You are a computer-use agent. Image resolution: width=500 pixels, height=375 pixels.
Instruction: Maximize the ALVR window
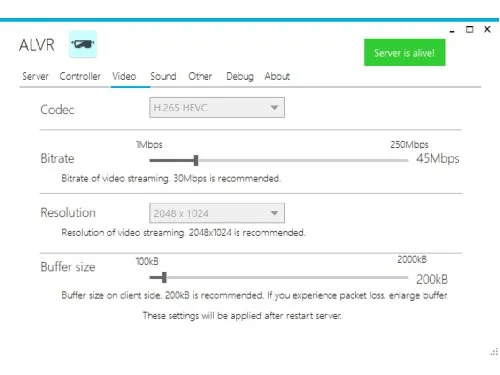click(469, 30)
